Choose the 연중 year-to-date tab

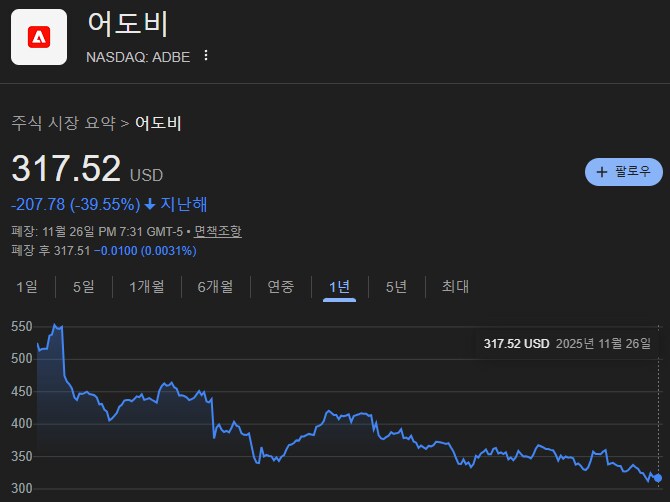click(x=281, y=287)
